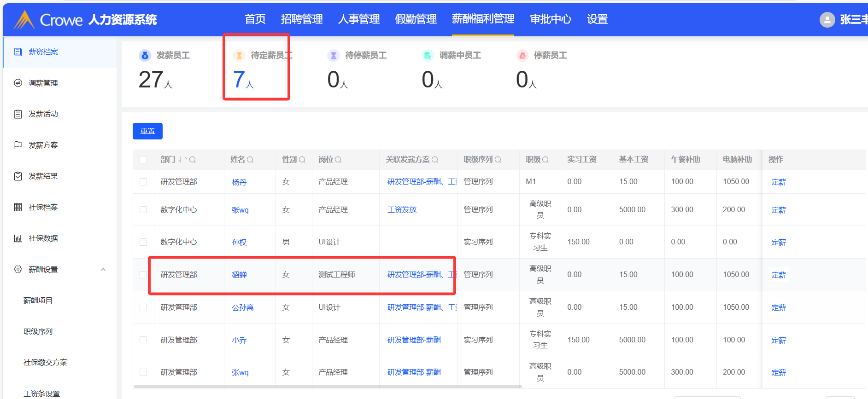
Task: Open 调薪管理 in the sidebar
Action: coord(43,83)
